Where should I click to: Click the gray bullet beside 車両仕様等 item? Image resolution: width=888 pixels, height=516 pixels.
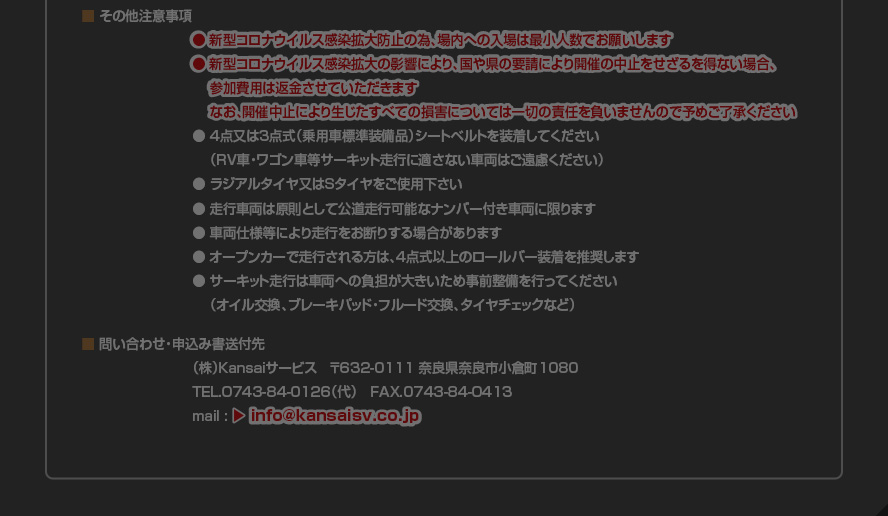(199, 232)
